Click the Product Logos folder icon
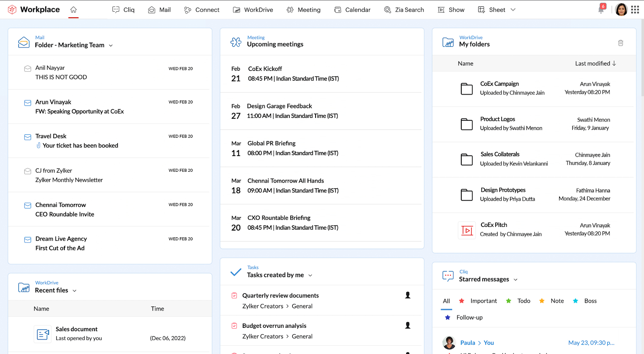 pos(466,124)
